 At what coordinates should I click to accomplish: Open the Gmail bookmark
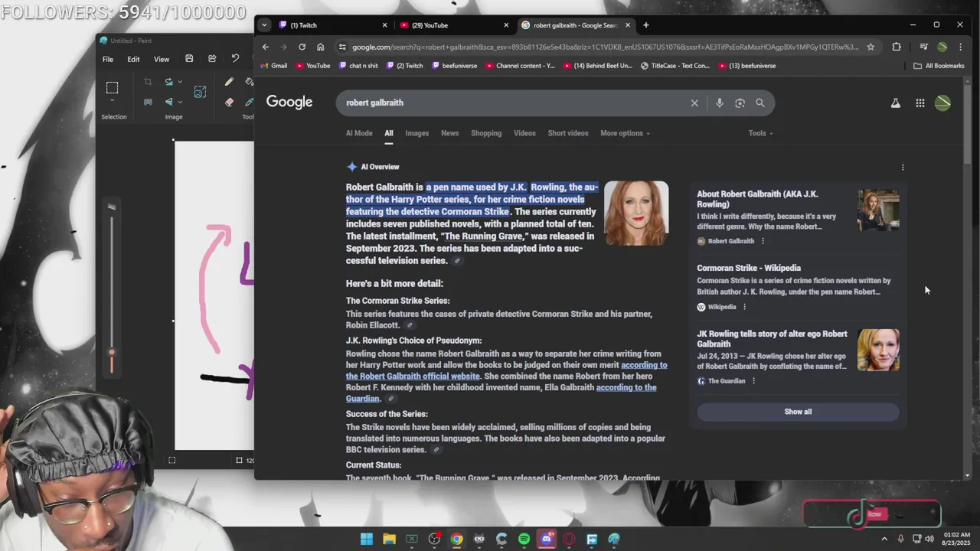tap(273, 66)
